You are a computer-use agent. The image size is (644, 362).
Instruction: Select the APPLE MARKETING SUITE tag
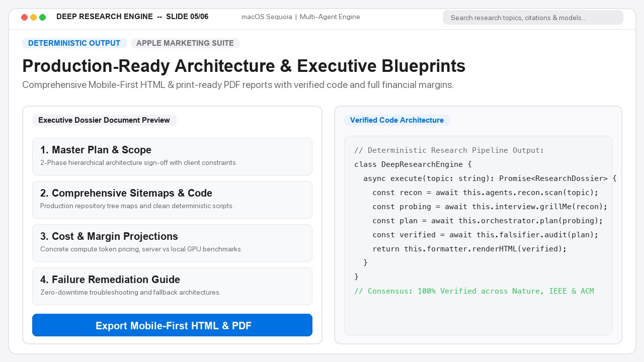click(x=185, y=43)
